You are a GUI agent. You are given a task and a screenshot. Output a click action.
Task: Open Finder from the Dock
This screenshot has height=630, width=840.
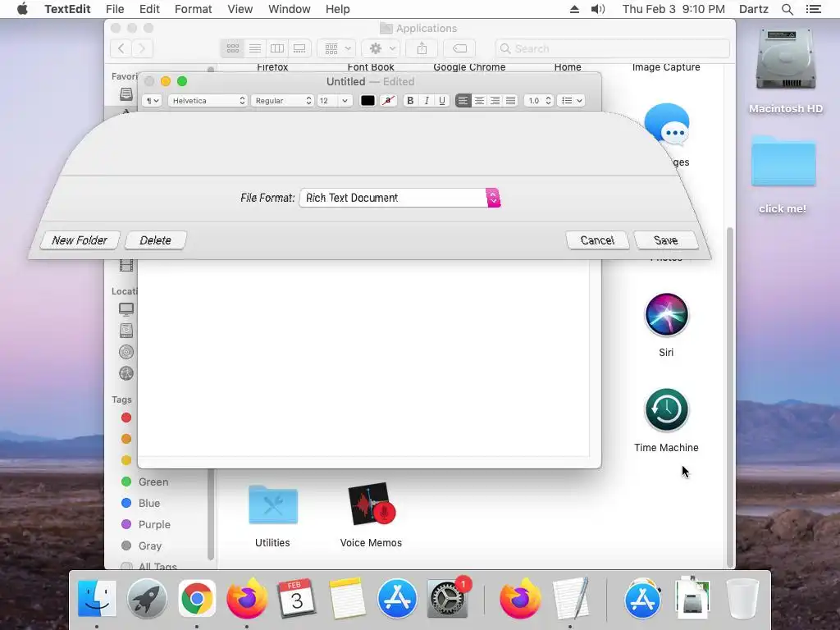pyautogui.click(x=97, y=598)
